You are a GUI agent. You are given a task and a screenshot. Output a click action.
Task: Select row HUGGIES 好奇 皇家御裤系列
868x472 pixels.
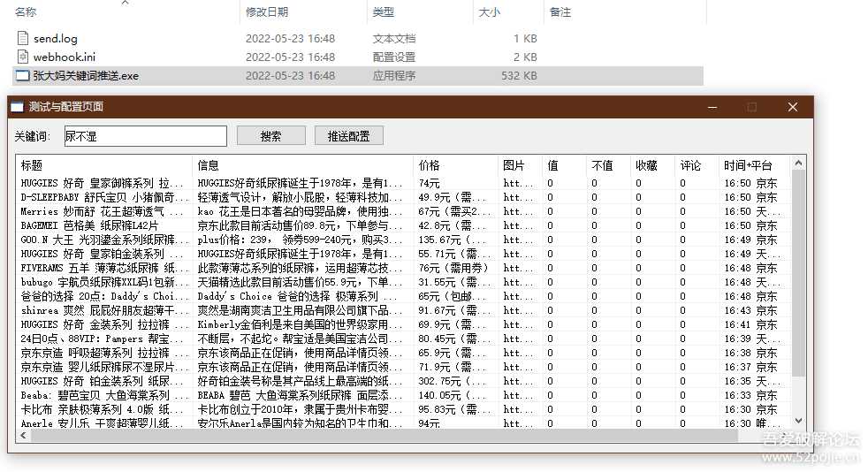click(404, 183)
